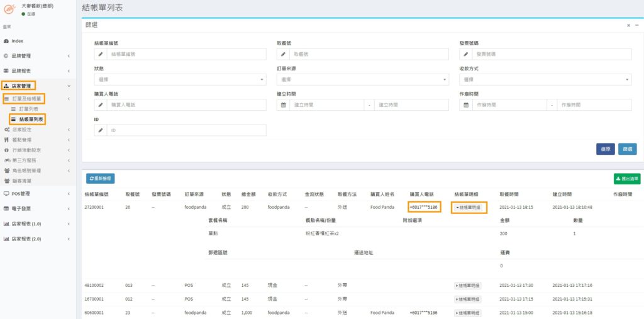Expand 結帳單明細 for order 48100002
Image resolution: width=644 pixels, height=319 pixels.
click(x=467, y=285)
